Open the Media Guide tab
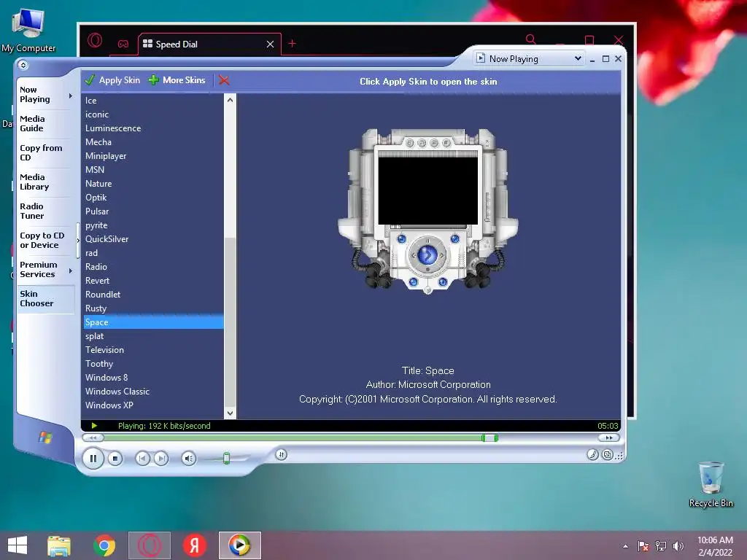This screenshot has height=560, width=747. 46,124
